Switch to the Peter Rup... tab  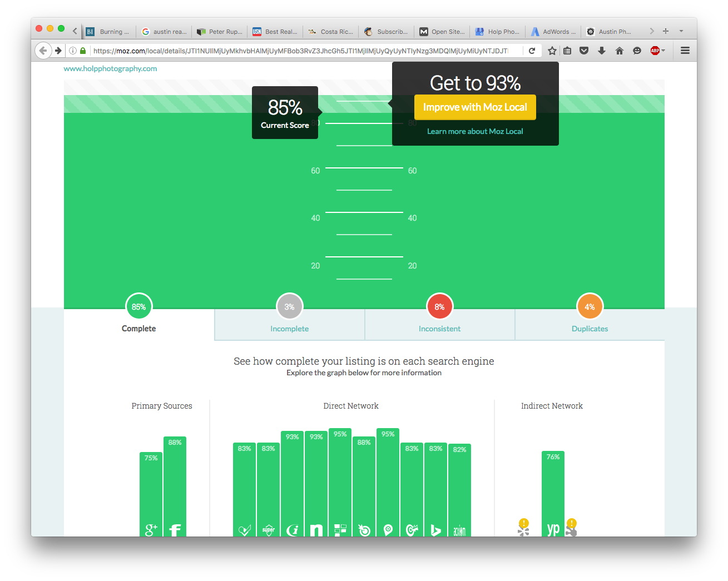click(x=220, y=32)
